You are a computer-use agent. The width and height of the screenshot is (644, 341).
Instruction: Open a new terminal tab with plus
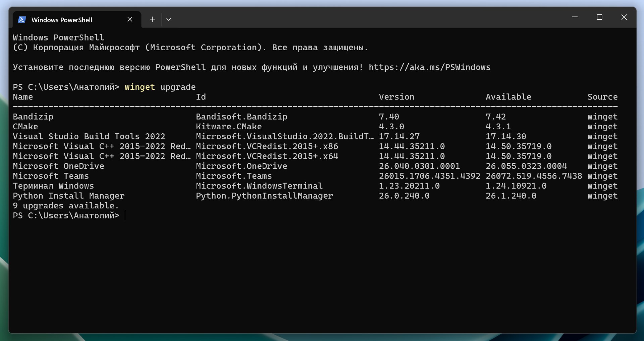tap(153, 19)
